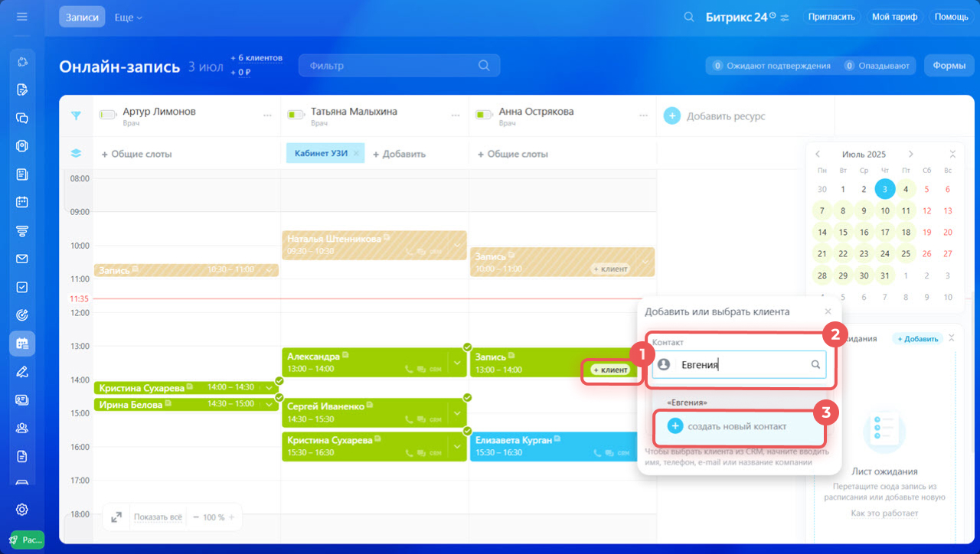
Task: Click chat icon on Александра booking
Action: [x=420, y=369]
